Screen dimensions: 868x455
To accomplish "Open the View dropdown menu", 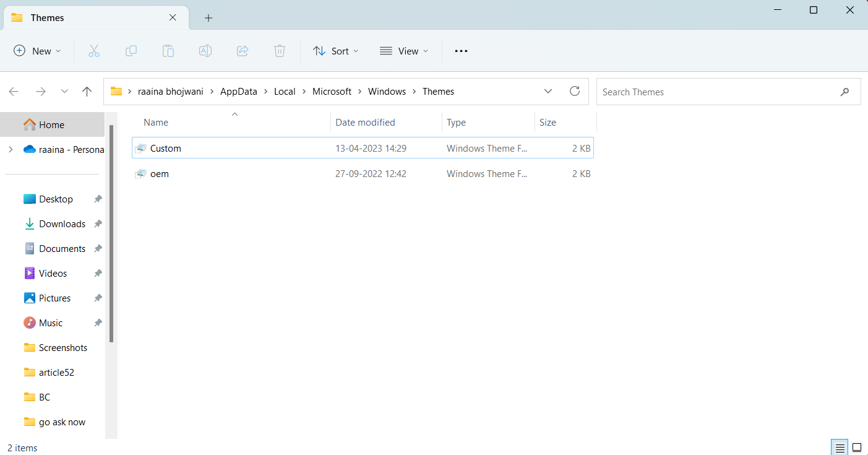I will point(404,51).
